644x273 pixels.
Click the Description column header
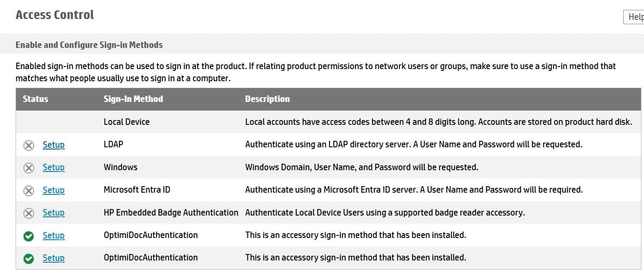click(x=267, y=99)
